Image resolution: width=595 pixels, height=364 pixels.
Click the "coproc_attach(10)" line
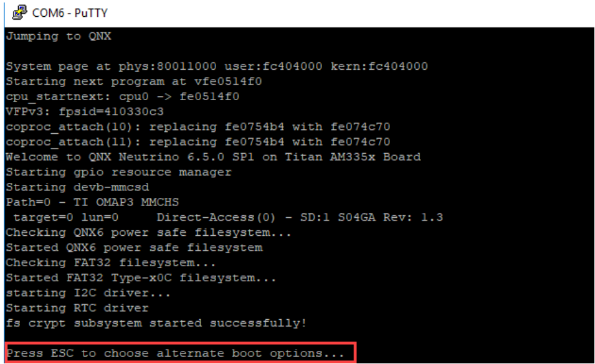pyautogui.click(x=198, y=127)
